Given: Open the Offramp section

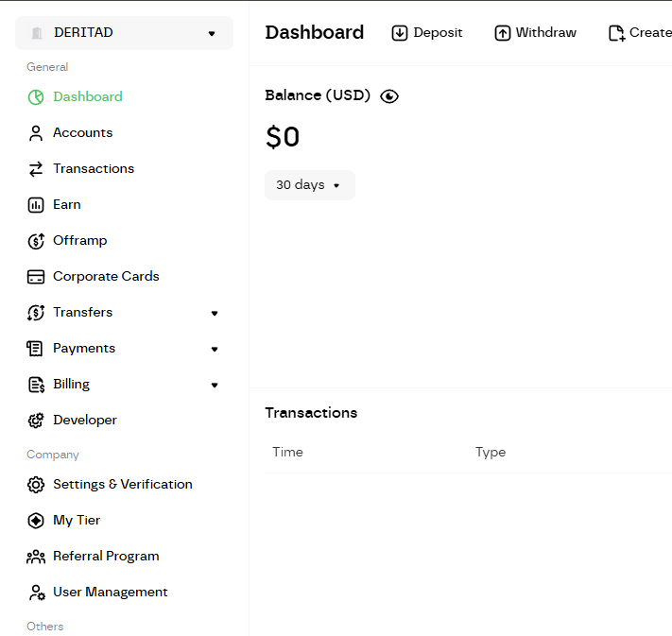Looking at the screenshot, I should pos(79,241).
